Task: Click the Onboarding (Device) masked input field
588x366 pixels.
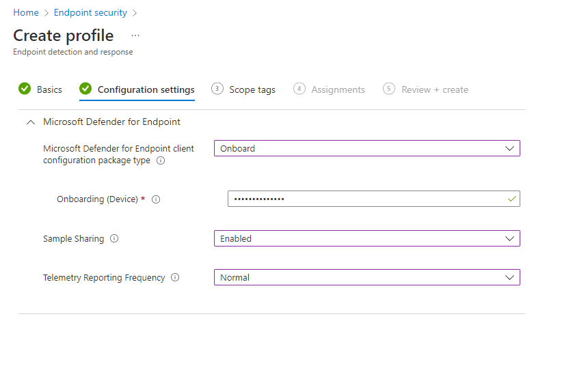Action: coord(373,199)
